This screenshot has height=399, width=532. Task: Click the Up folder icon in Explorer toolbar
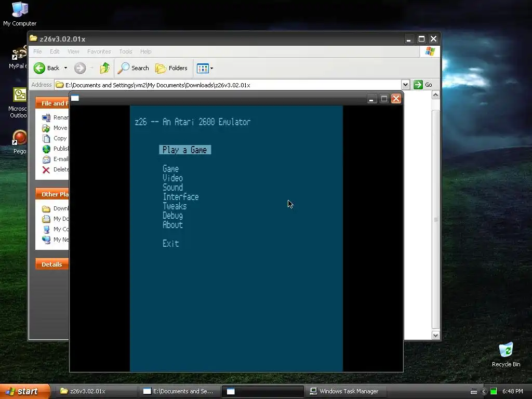point(105,68)
